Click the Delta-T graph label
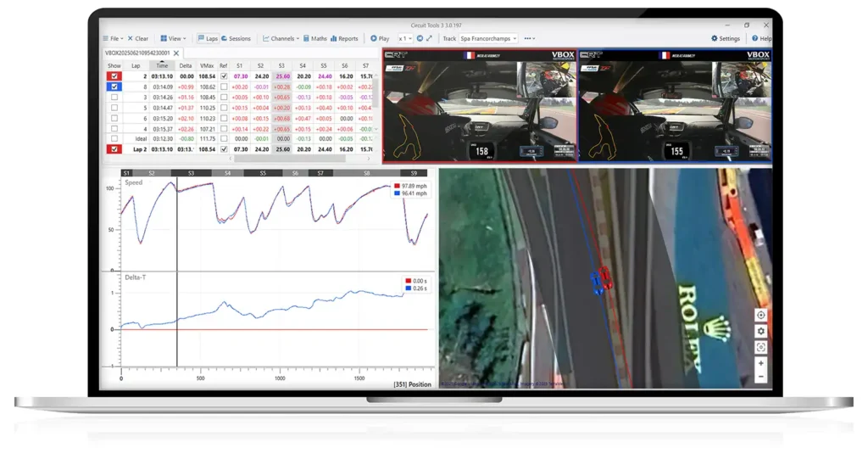The height and width of the screenshot is (459, 868). click(x=135, y=277)
